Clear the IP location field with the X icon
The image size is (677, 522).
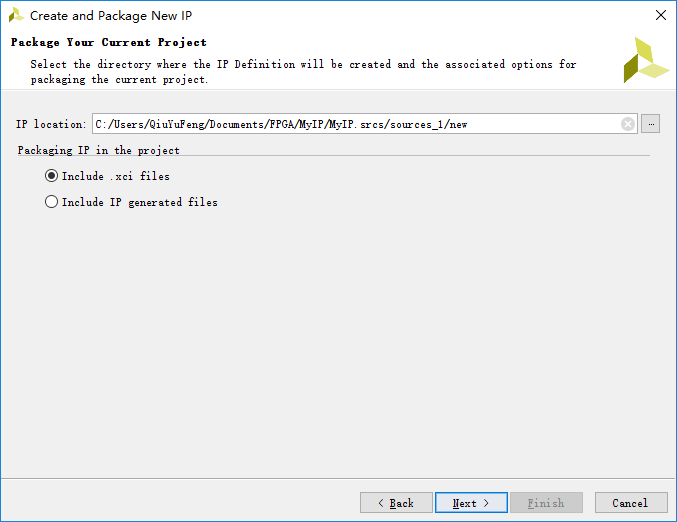[x=628, y=124]
